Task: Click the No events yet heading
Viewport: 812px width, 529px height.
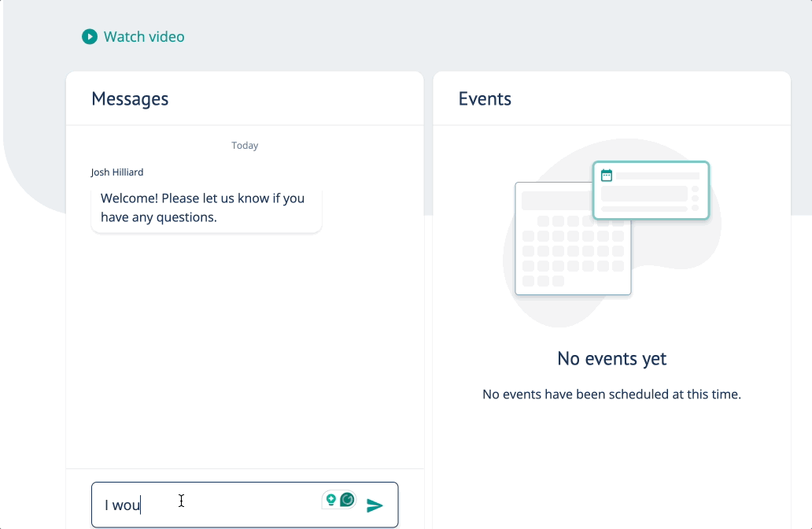Action: click(x=611, y=358)
